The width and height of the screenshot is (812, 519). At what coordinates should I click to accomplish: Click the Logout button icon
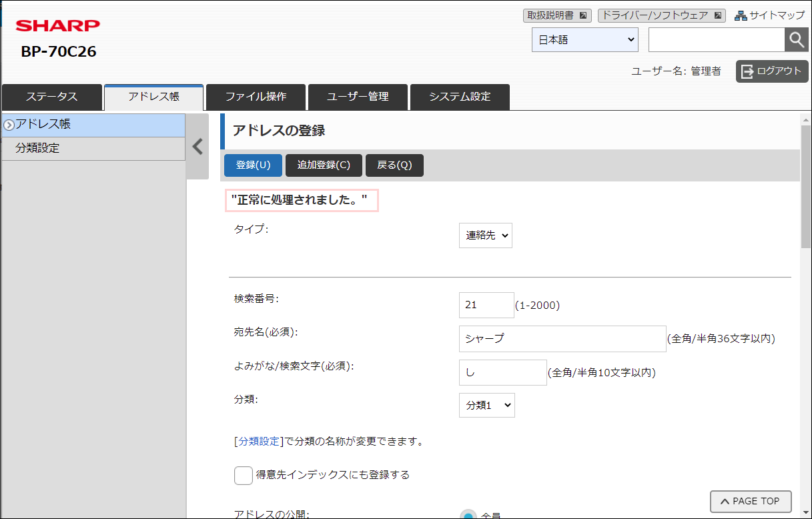pyautogui.click(x=747, y=71)
